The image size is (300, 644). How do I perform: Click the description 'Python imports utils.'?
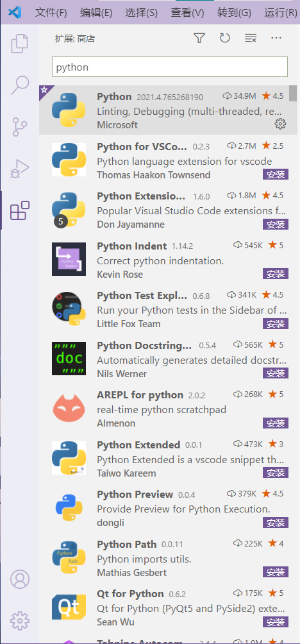[144, 559]
